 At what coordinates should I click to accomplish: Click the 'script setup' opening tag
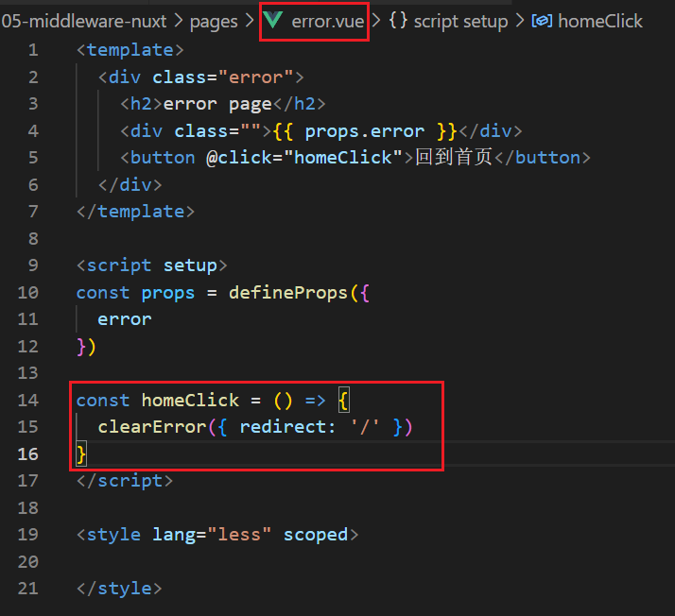click(151, 265)
